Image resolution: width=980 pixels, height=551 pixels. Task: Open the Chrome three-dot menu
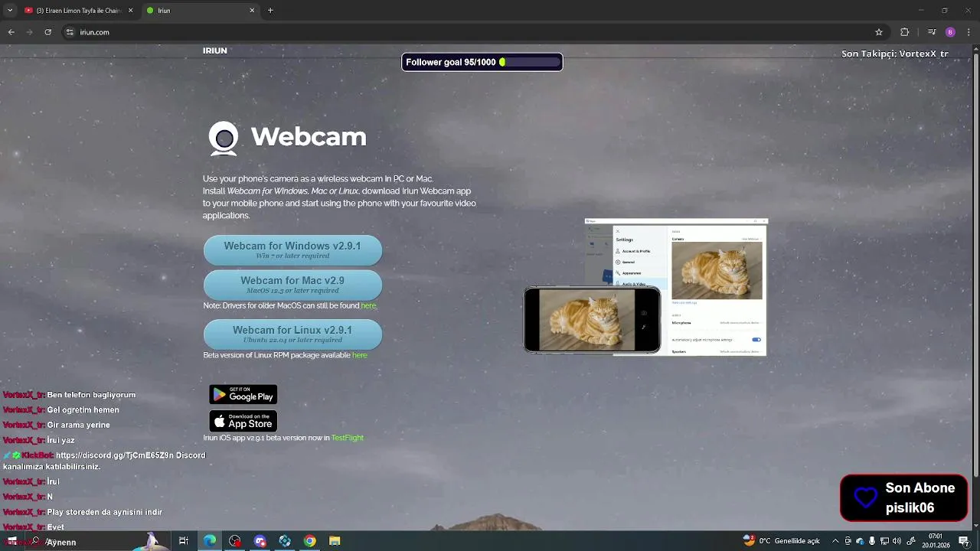pyautogui.click(x=969, y=32)
